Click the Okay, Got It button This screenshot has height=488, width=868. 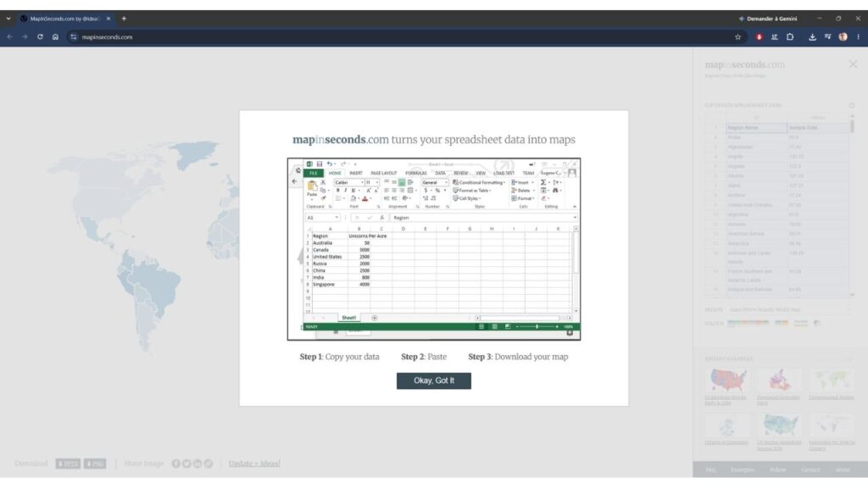(434, 380)
